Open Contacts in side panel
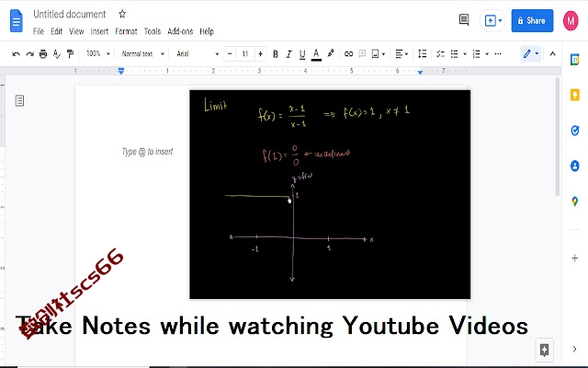The width and height of the screenshot is (588, 368). tap(574, 166)
